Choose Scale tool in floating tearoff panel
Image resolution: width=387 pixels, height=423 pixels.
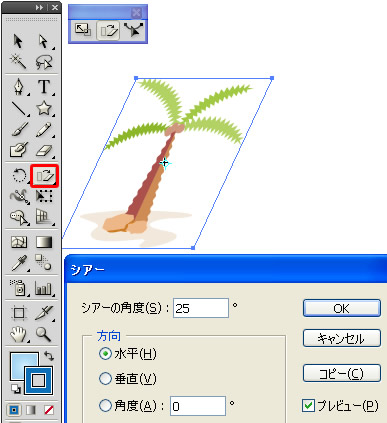click(83, 30)
